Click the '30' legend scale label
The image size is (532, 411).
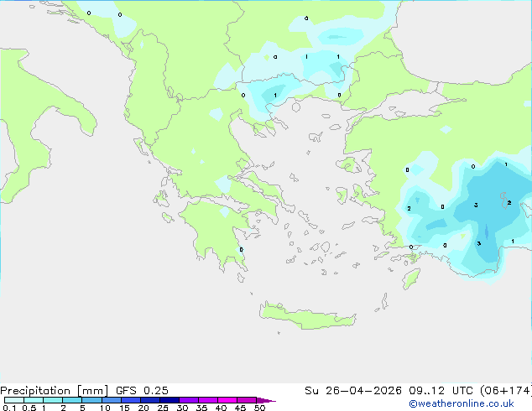click(x=182, y=408)
